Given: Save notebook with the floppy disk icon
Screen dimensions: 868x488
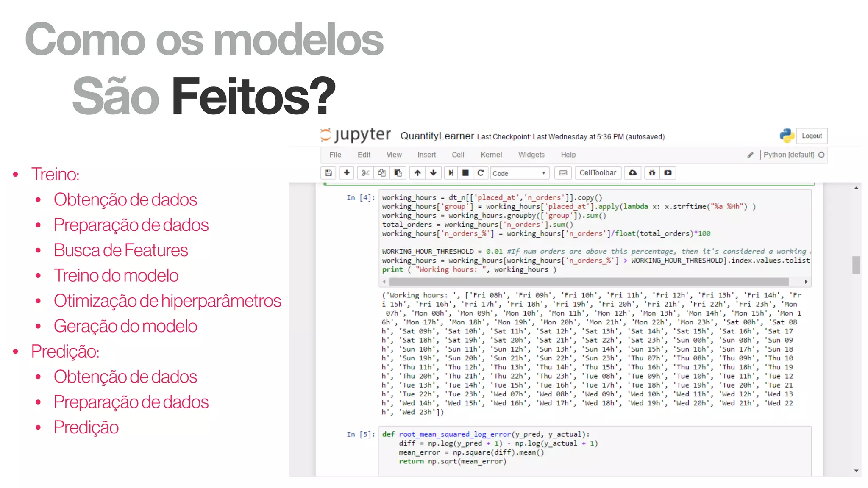Looking at the screenshot, I should coord(328,173).
